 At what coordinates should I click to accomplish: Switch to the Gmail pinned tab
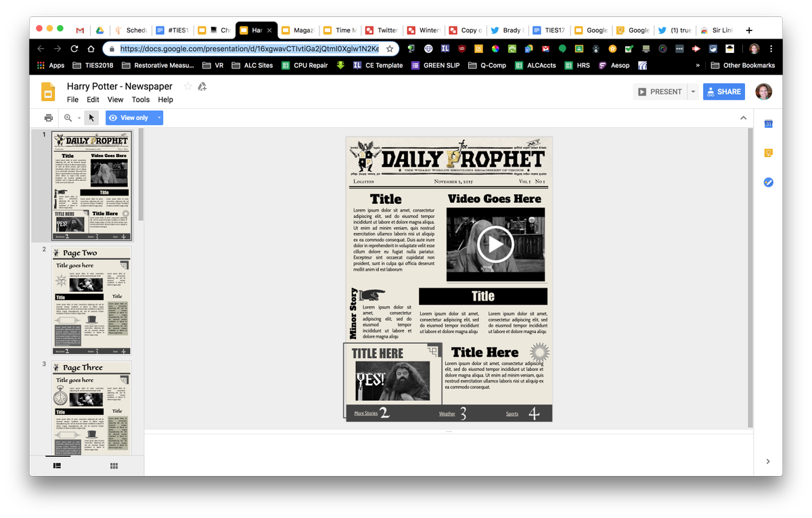click(x=81, y=30)
